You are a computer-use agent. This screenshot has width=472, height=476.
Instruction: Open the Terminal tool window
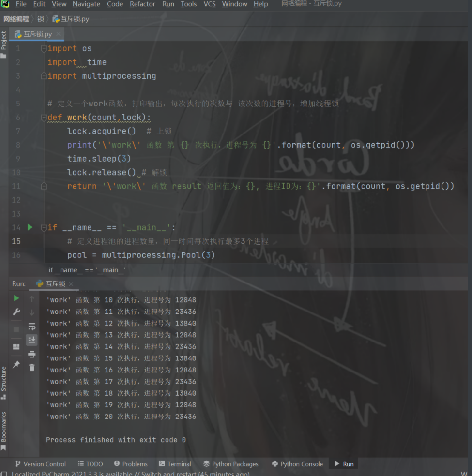coord(175,464)
